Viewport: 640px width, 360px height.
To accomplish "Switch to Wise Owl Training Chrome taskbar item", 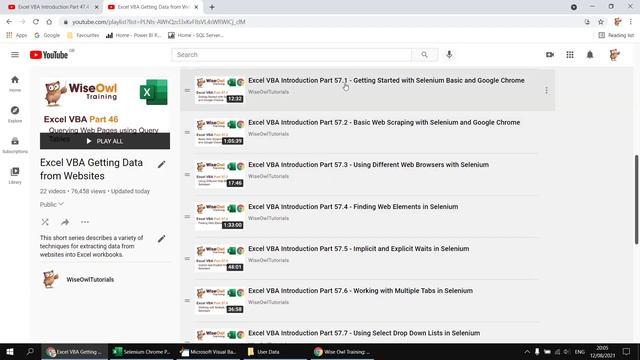I will [342, 351].
